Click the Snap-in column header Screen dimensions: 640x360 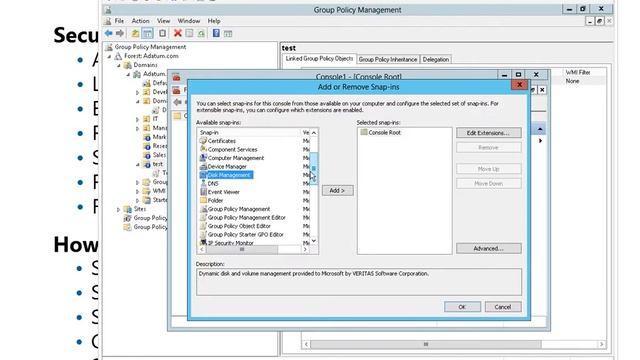click(249, 133)
